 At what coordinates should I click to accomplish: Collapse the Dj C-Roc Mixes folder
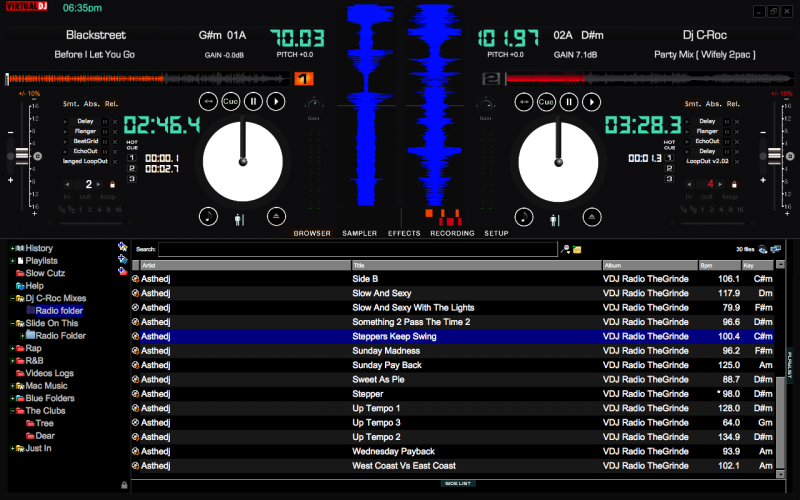pos(12,298)
